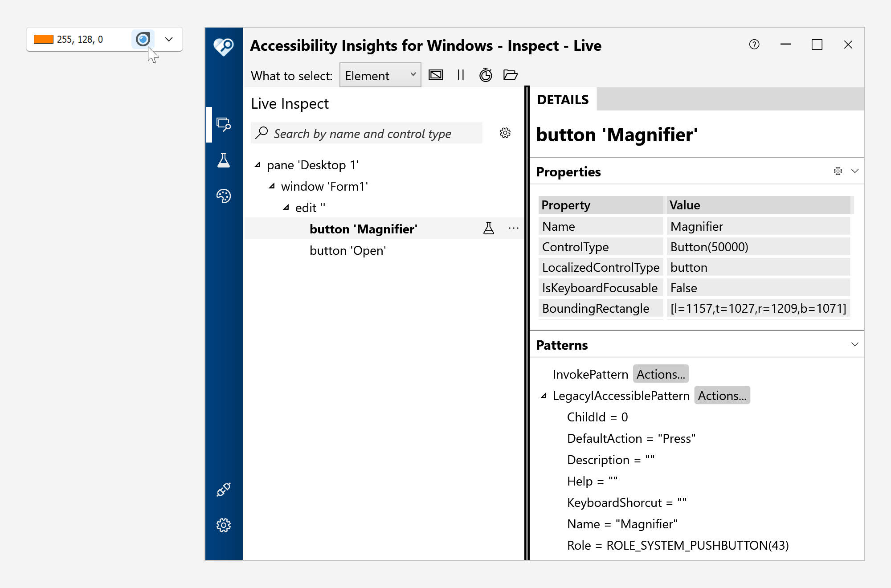Click the DETAILS tab
891x588 pixels.
pos(563,99)
